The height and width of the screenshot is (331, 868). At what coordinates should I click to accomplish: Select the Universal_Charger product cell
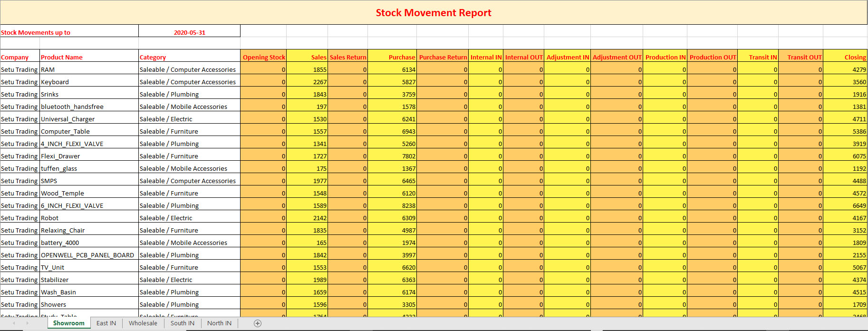pos(89,117)
